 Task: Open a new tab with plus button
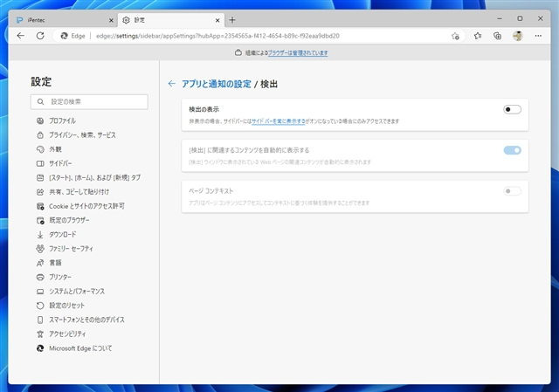point(232,20)
